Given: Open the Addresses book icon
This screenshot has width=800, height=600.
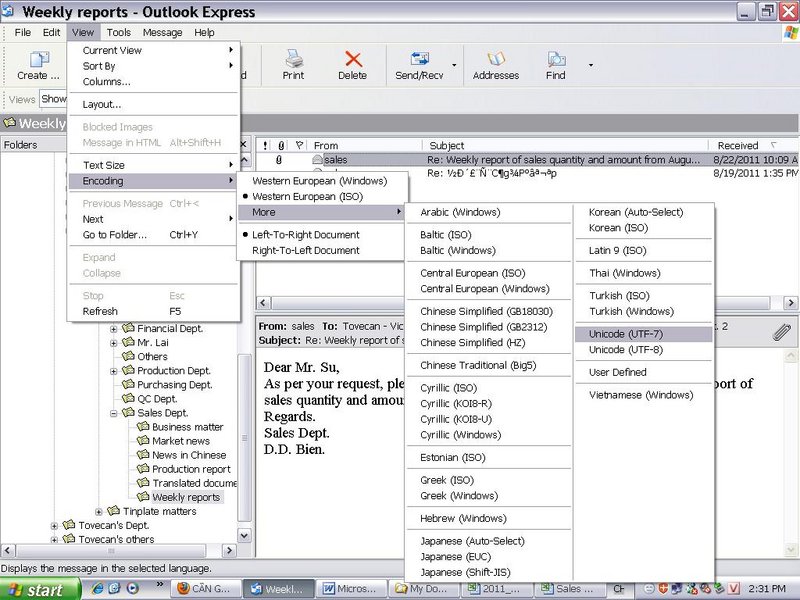Looking at the screenshot, I should tap(495, 65).
